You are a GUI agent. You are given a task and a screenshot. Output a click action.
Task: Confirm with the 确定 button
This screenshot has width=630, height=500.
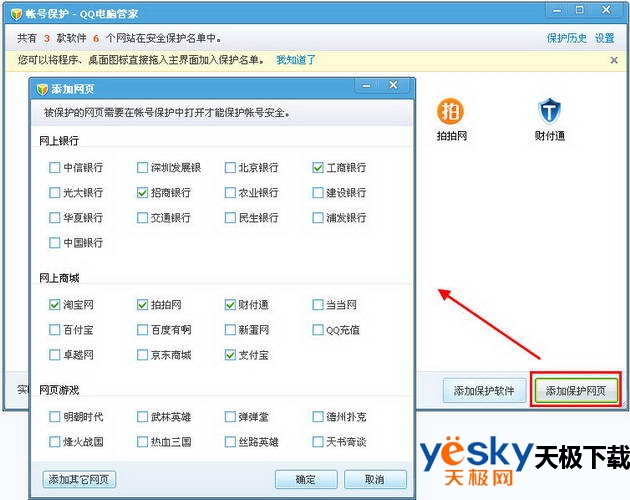click(x=306, y=479)
